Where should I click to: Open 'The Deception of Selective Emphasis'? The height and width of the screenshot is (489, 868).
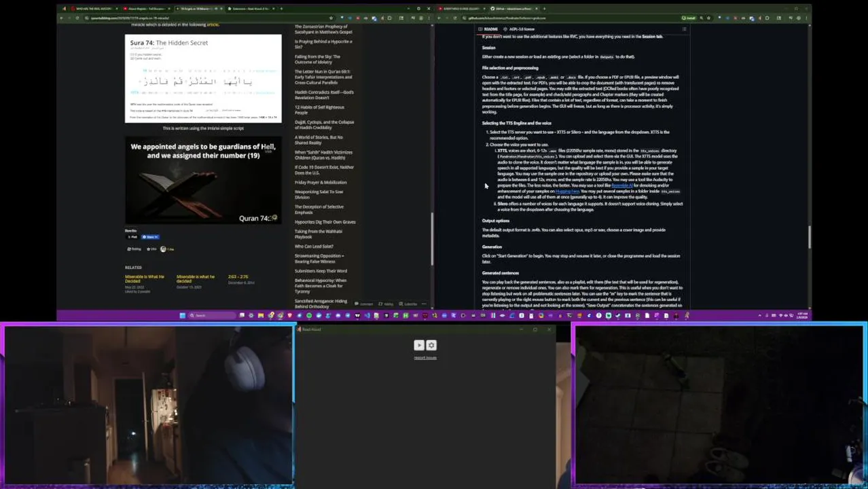coord(319,209)
